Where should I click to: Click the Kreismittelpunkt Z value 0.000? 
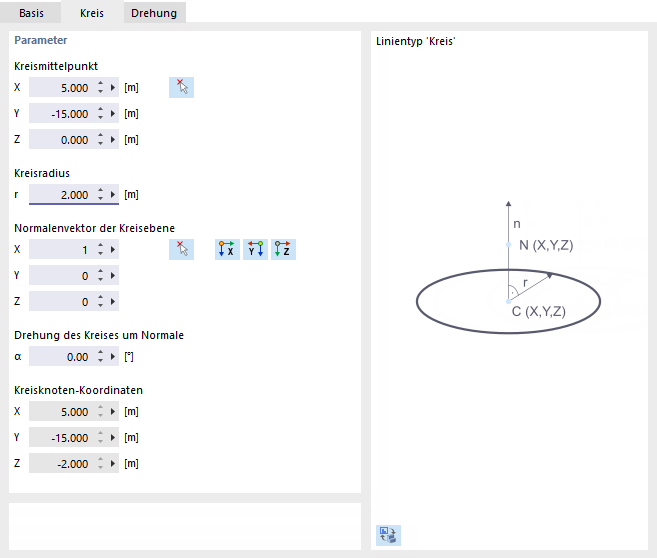coord(75,140)
